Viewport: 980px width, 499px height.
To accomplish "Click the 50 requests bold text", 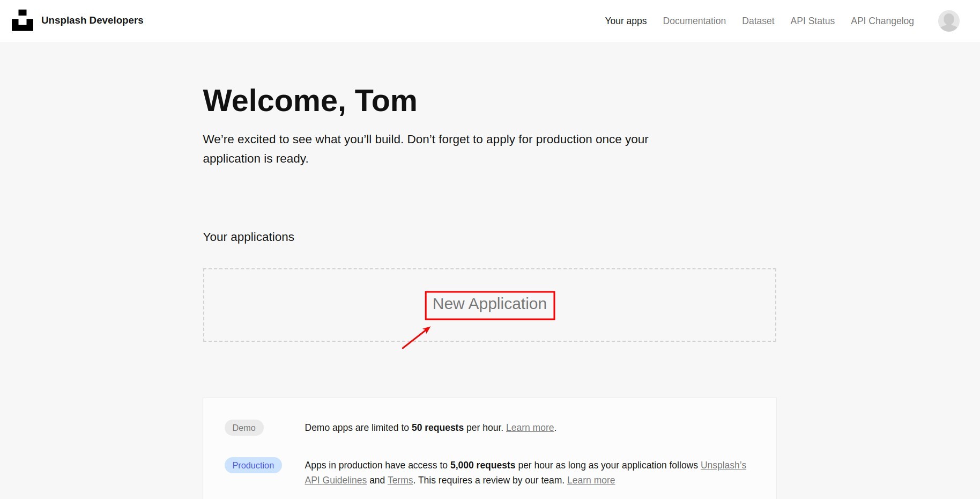I will click(437, 428).
